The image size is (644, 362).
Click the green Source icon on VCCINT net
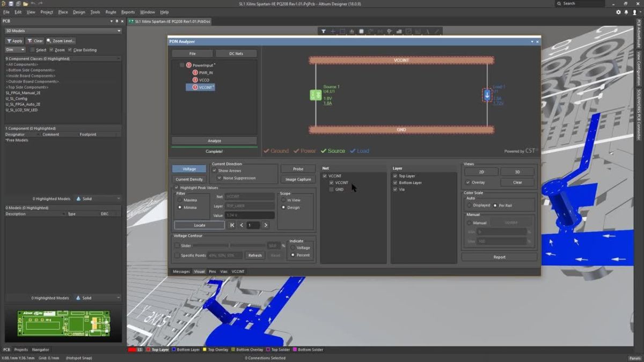316,94
